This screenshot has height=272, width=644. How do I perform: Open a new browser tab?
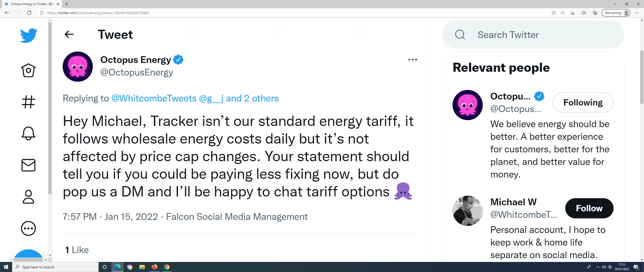click(67, 4)
